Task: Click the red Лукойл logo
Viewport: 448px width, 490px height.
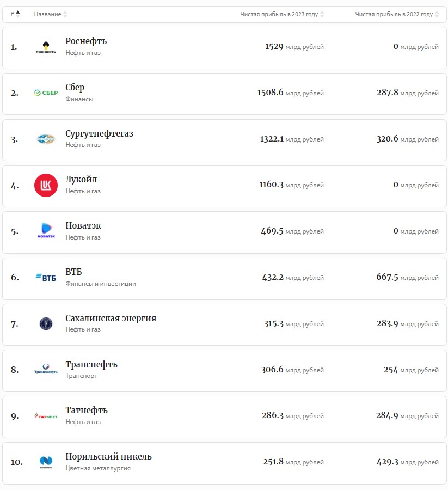Action: point(46,185)
